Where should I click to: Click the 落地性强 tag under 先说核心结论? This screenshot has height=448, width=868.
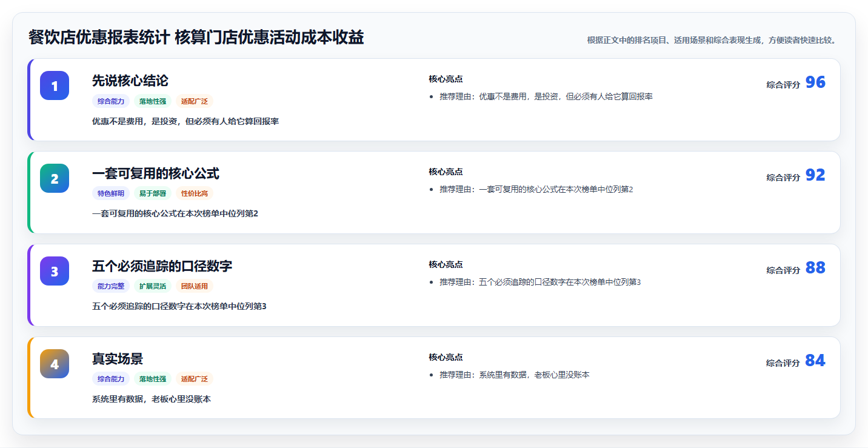click(153, 101)
